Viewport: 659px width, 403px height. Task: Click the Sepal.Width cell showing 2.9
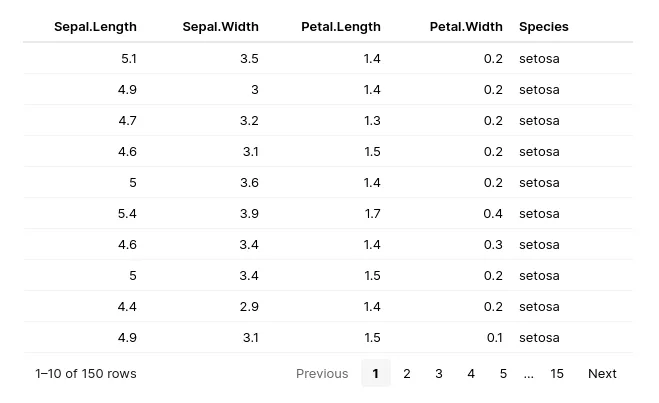click(x=249, y=306)
